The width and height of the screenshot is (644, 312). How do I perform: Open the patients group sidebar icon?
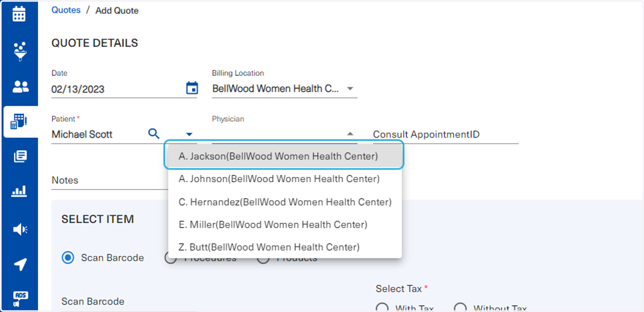coord(20,86)
